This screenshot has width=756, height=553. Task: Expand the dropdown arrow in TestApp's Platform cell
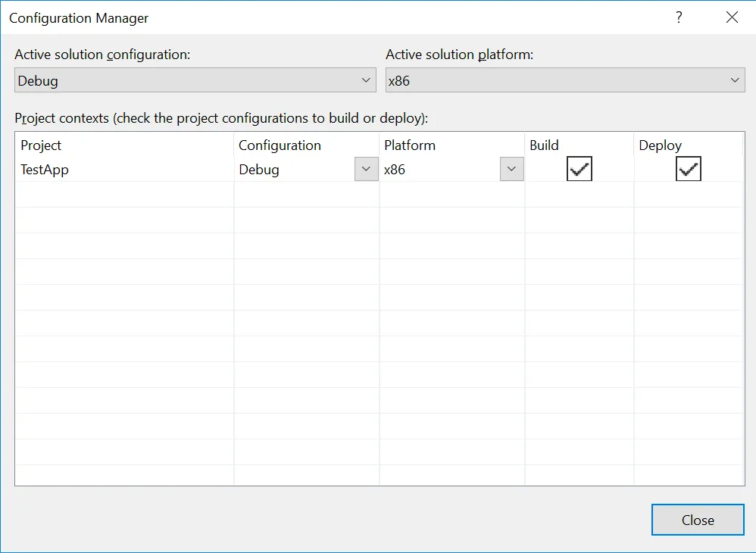click(511, 170)
